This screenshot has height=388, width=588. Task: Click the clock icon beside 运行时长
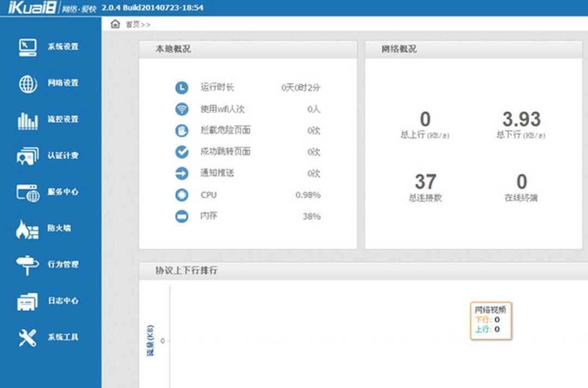[x=181, y=87]
